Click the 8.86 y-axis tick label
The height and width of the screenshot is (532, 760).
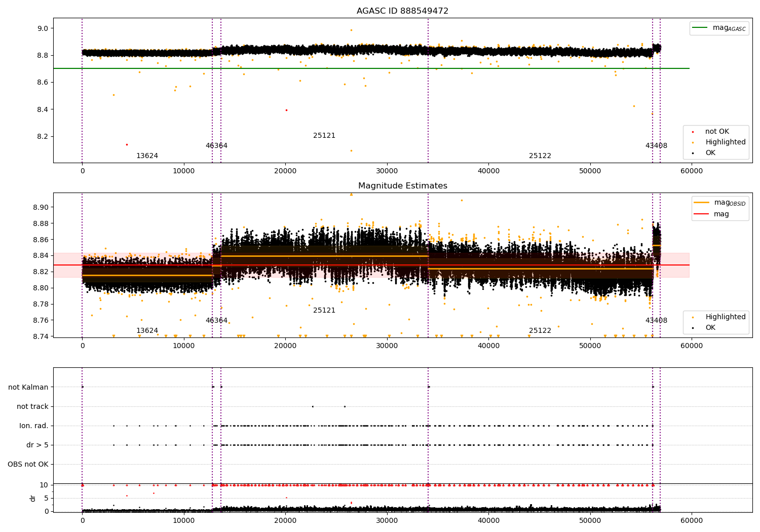[x=42, y=240]
